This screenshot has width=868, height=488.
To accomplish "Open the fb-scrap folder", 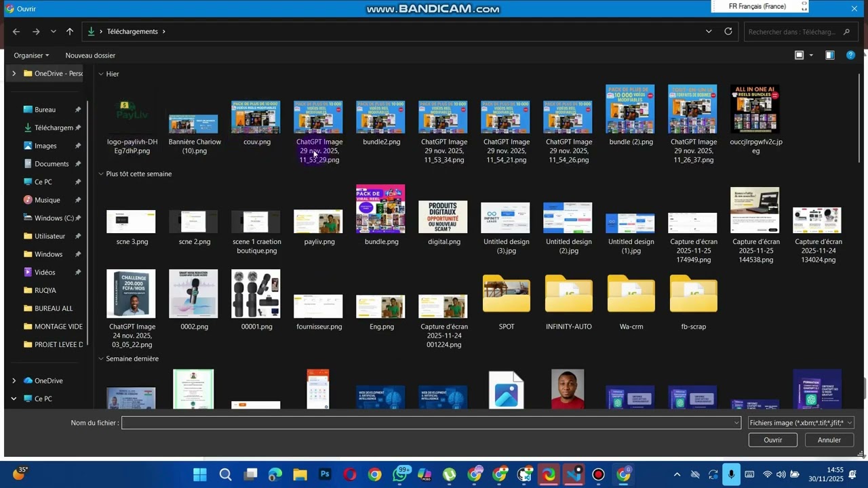I will tap(693, 302).
